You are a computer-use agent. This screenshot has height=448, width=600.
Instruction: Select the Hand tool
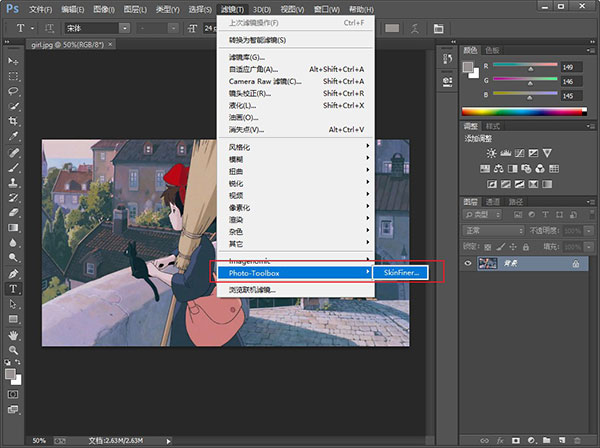(13, 336)
